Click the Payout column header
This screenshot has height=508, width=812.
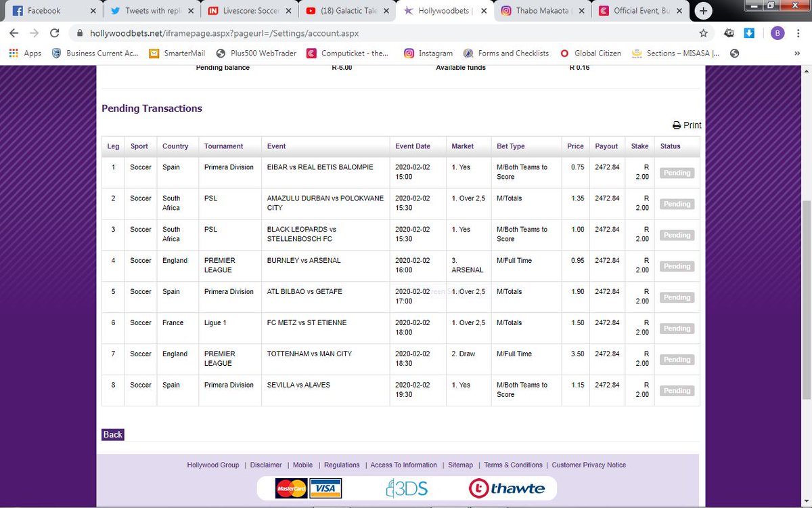(x=606, y=146)
